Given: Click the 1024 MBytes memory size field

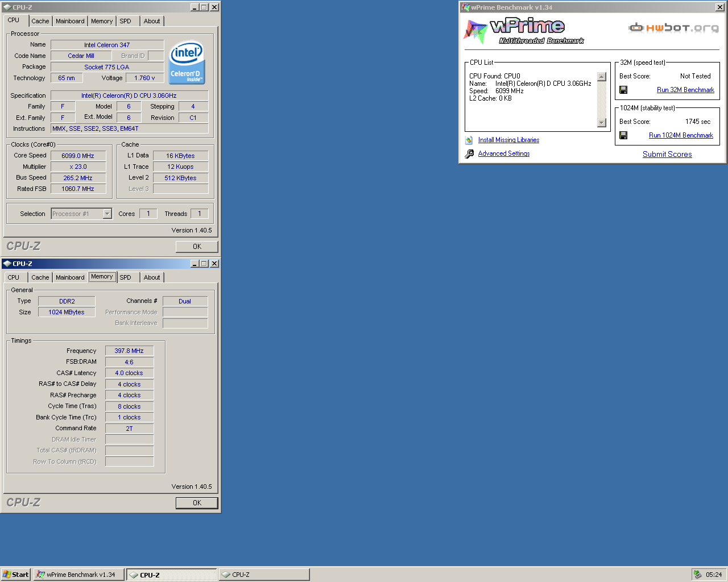Looking at the screenshot, I should pyautogui.click(x=67, y=312).
